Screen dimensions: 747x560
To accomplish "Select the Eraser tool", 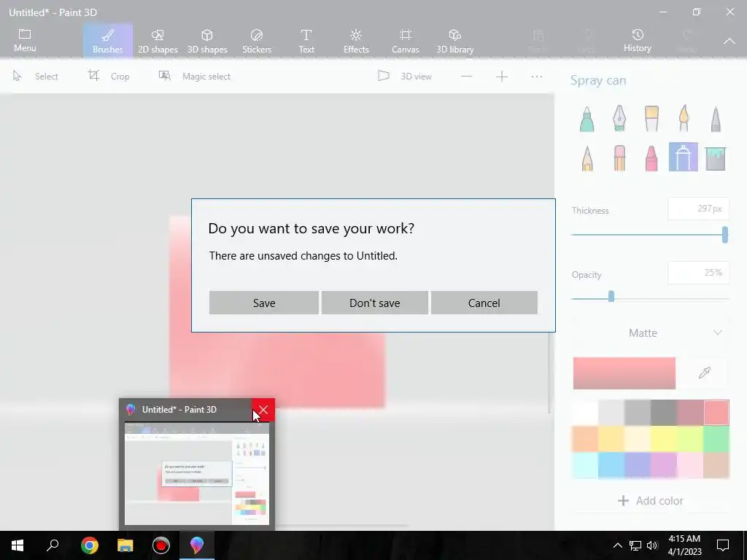I will [619, 157].
